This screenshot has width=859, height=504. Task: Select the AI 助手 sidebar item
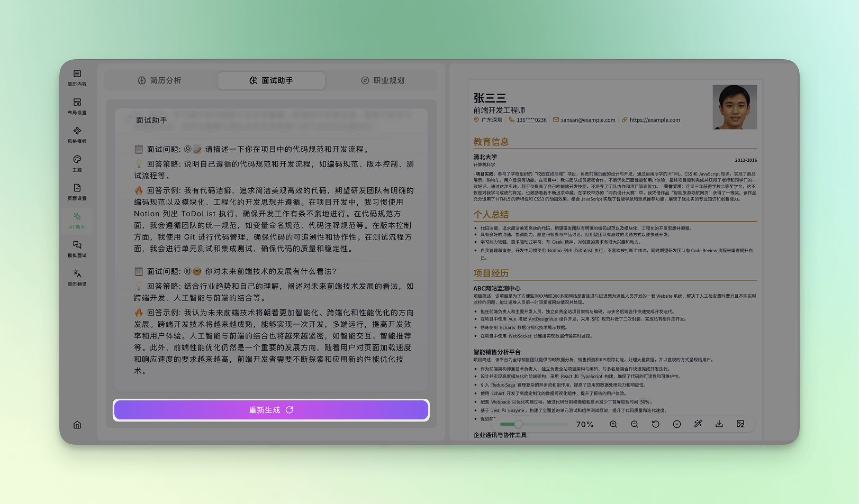[x=77, y=221]
